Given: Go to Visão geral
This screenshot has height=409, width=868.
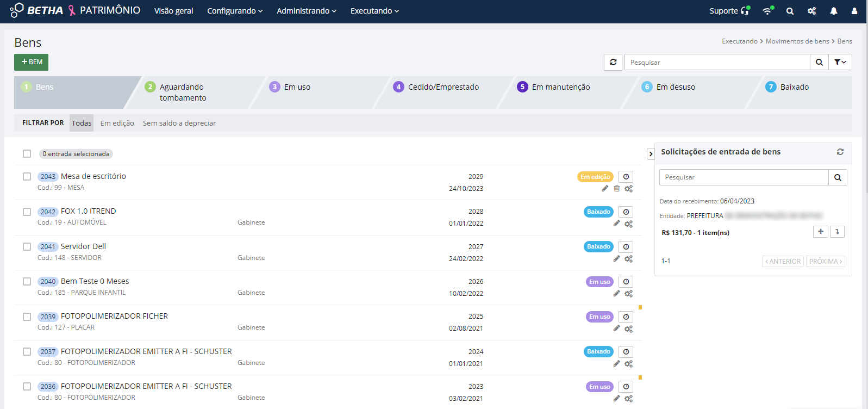Looking at the screenshot, I should [173, 11].
